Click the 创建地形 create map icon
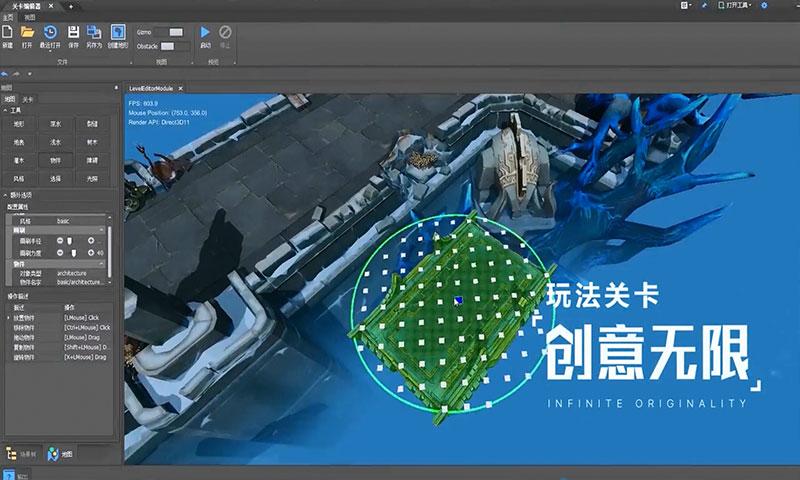This screenshot has height=480, width=800. point(118,32)
